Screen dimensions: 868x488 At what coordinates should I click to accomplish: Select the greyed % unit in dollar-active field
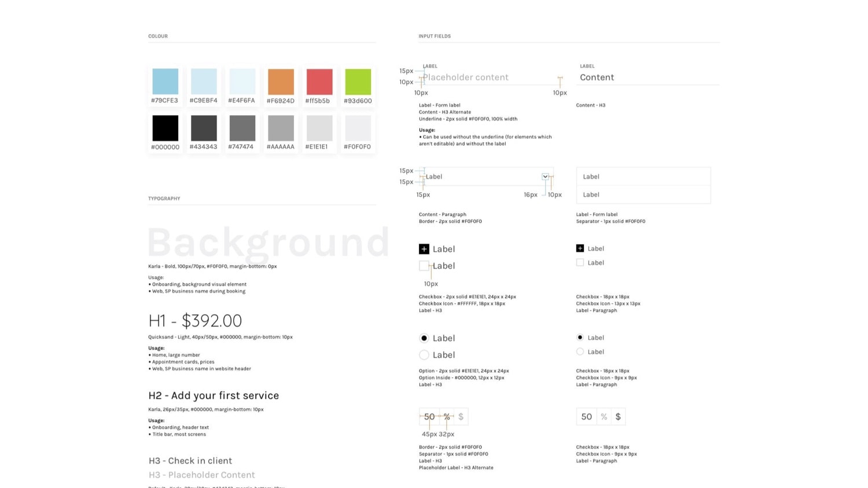(604, 417)
